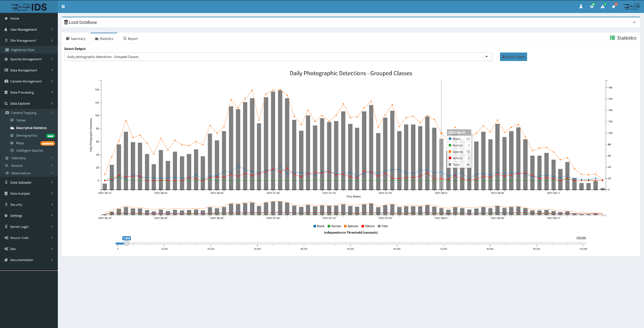This screenshot has width=644, height=328.
Task: Expand Data Processing menu
Action: click(29, 93)
